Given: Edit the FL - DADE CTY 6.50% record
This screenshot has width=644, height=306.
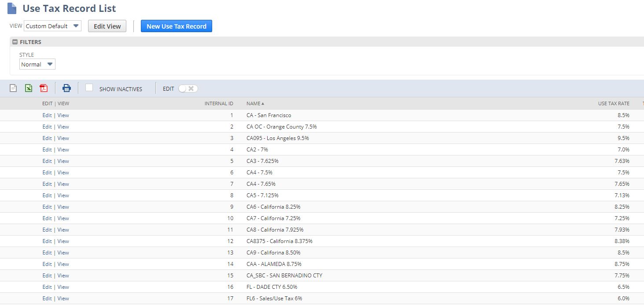Looking at the screenshot, I should click(x=47, y=287).
